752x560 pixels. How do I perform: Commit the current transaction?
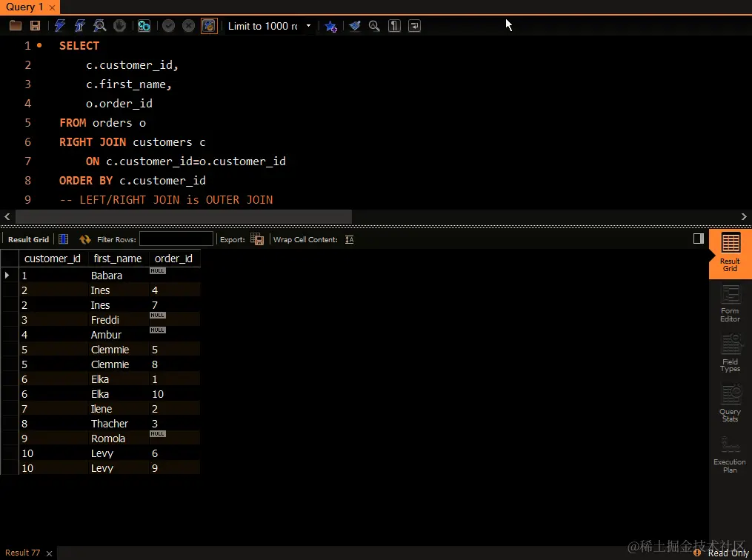pyautogui.click(x=168, y=26)
